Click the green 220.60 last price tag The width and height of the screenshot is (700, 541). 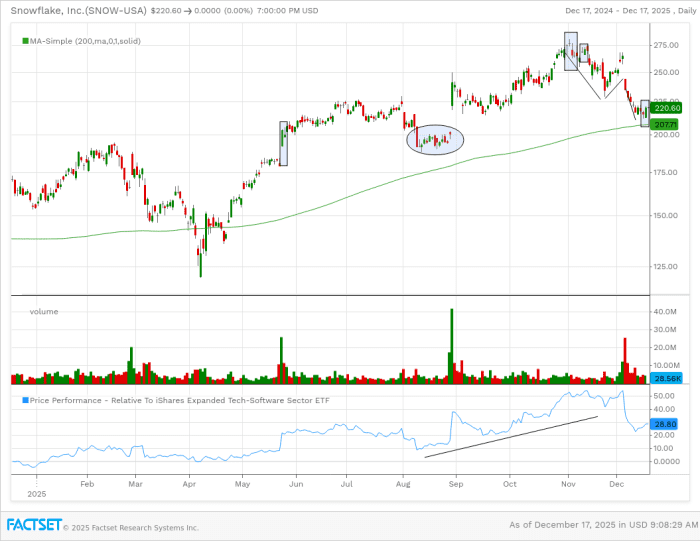coord(666,108)
